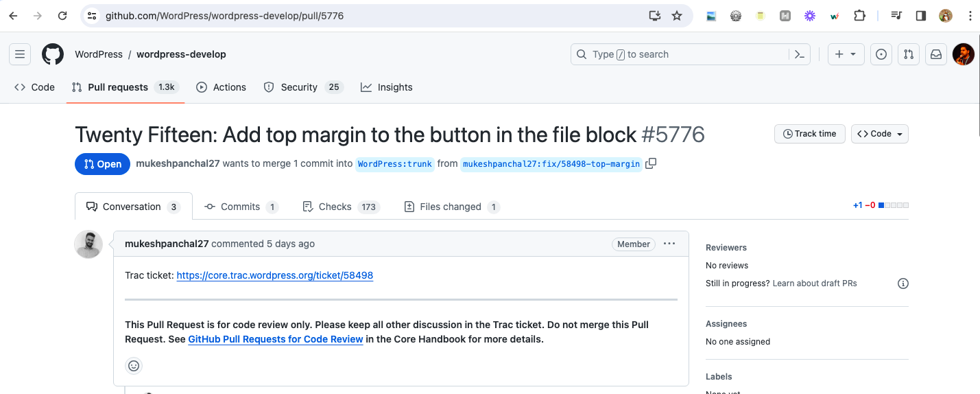Screen dimensions: 980x394
Task: Click the '5 days ago' comment timestamp
Action: click(x=291, y=244)
